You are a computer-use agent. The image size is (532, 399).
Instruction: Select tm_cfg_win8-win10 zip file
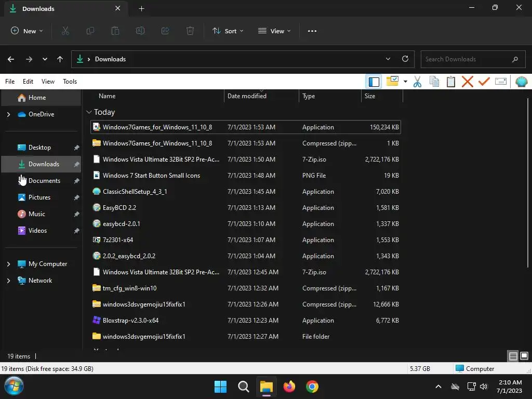(x=246, y=288)
